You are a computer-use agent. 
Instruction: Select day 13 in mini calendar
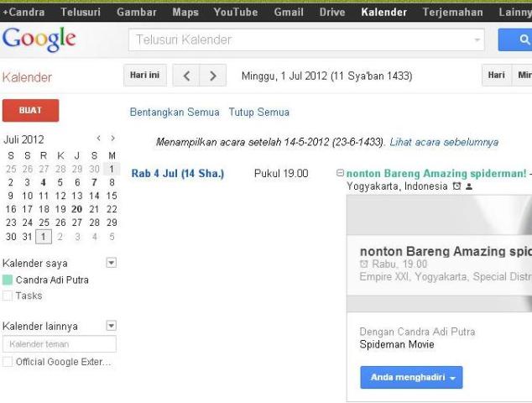[77, 196]
